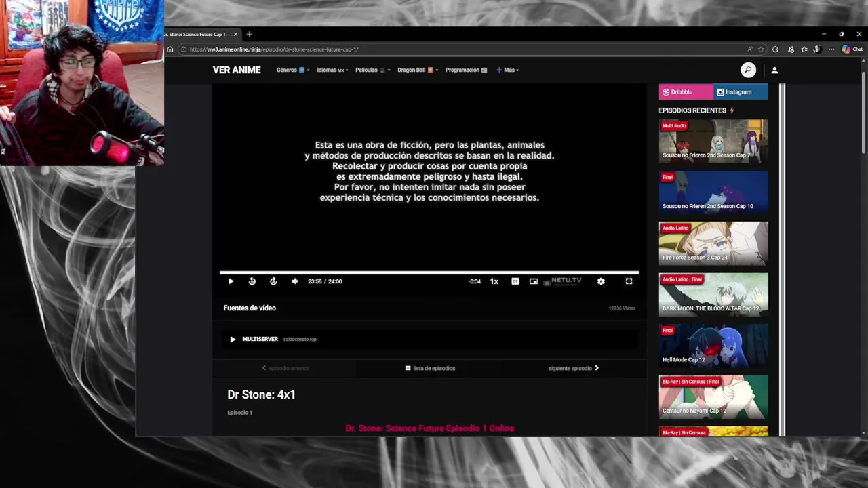Click the Fuentes de vídeo heading
Viewport: 868px width, 488px height.
tap(250, 308)
